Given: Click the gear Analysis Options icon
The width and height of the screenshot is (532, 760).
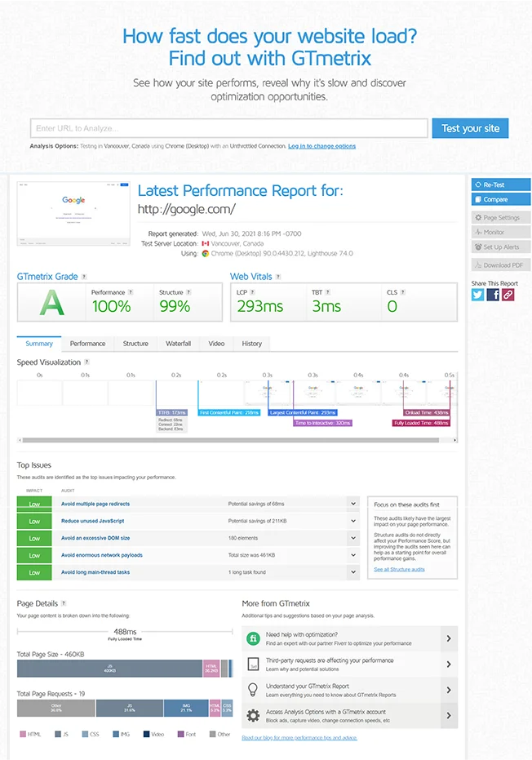Looking at the screenshot, I should (253, 715).
